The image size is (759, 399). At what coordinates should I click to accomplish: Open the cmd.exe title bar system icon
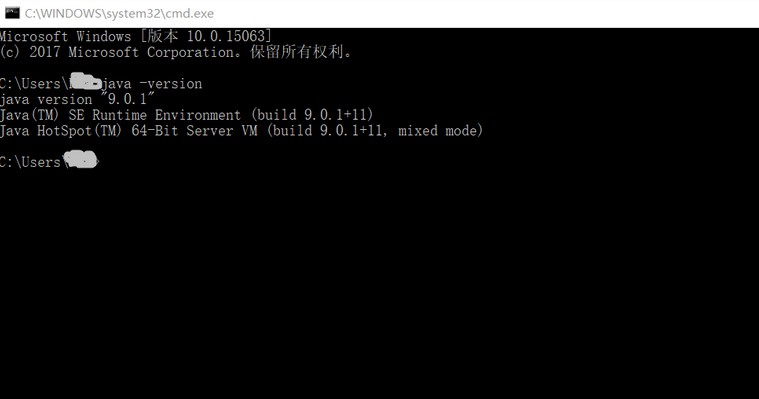[x=12, y=13]
